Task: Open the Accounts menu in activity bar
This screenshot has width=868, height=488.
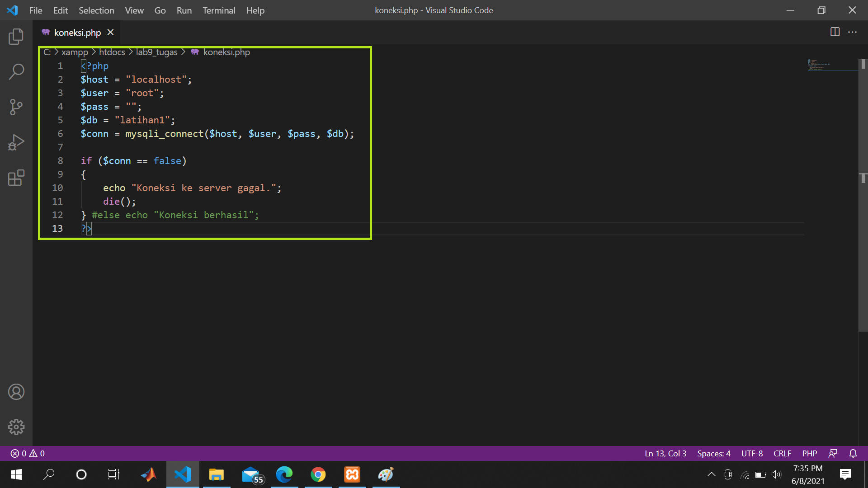Action: pos(16,392)
